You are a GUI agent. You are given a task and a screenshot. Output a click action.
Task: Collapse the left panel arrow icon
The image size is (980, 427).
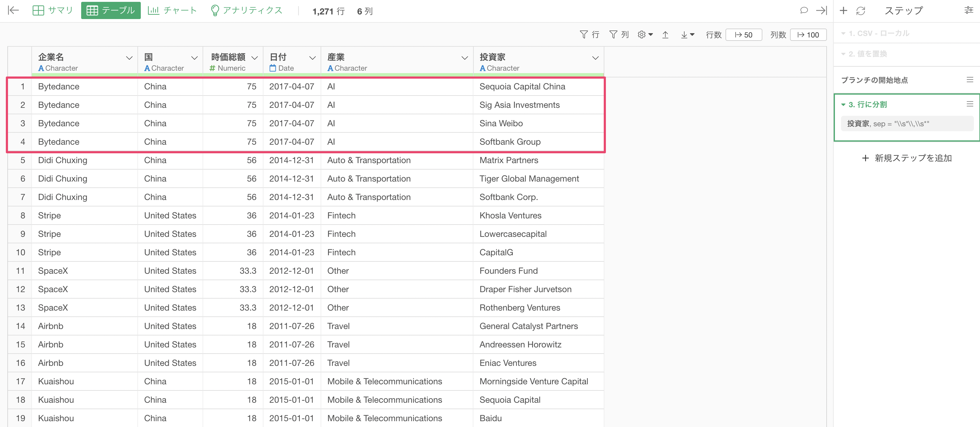click(13, 10)
